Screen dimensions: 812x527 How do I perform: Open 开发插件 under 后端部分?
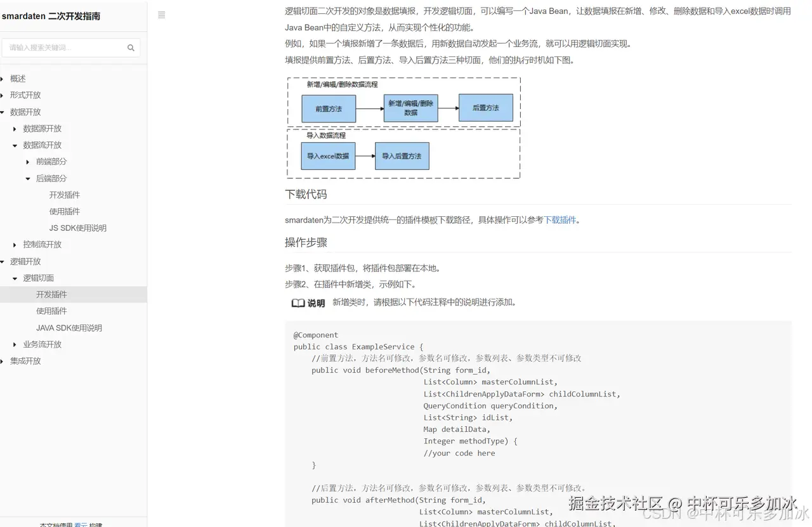pyautogui.click(x=65, y=195)
